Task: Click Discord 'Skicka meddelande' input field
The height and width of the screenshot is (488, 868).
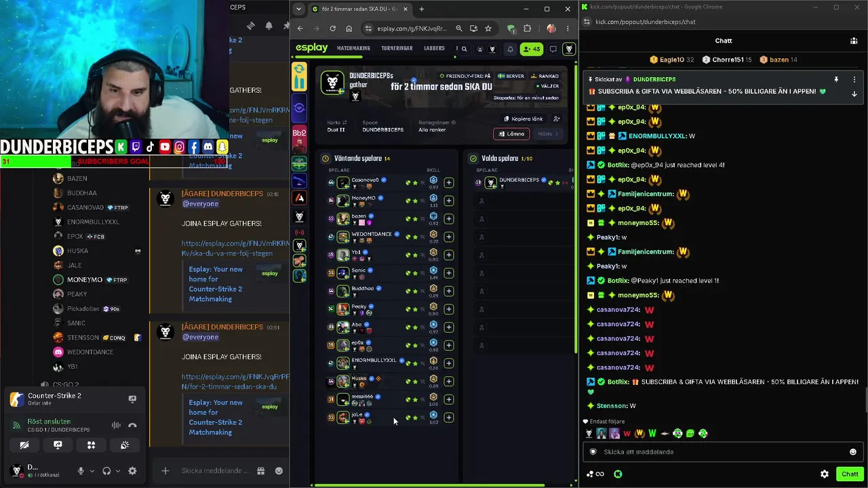Action: [x=214, y=471]
